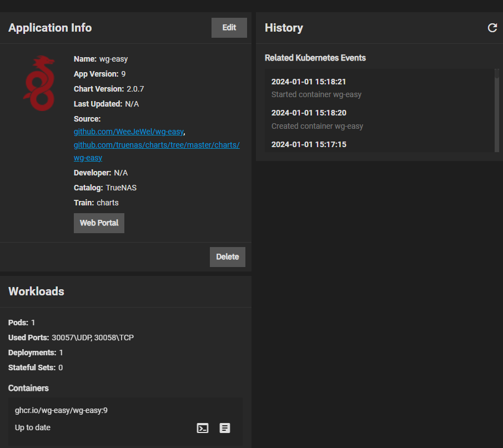The width and height of the screenshot is (503, 448).
Task: View logs for wg-easy container
Action: 225,428
